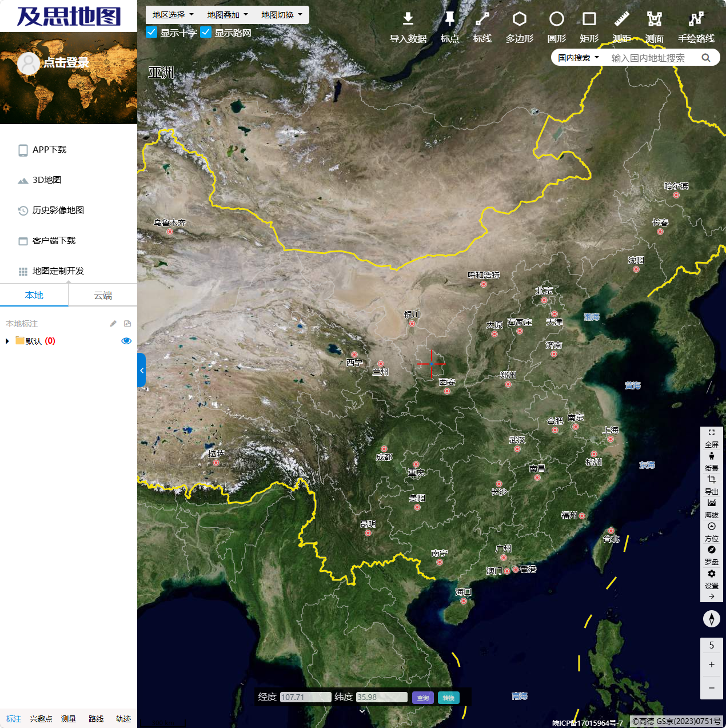Switch to the cloud (云端) tab

coord(103,295)
